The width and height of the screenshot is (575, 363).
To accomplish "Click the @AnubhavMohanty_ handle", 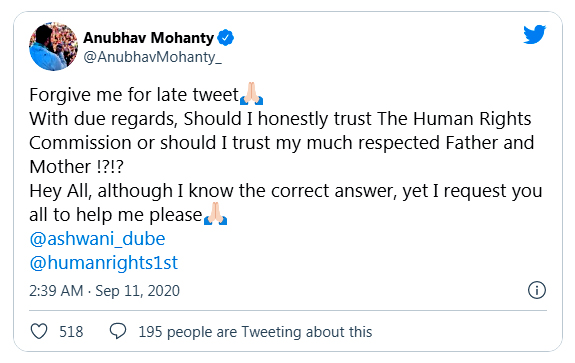I will (x=152, y=57).
